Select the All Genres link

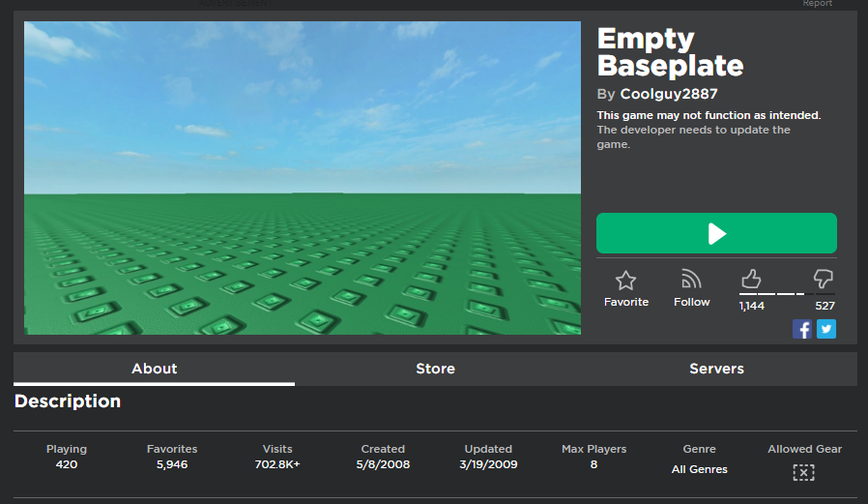pyautogui.click(x=699, y=469)
